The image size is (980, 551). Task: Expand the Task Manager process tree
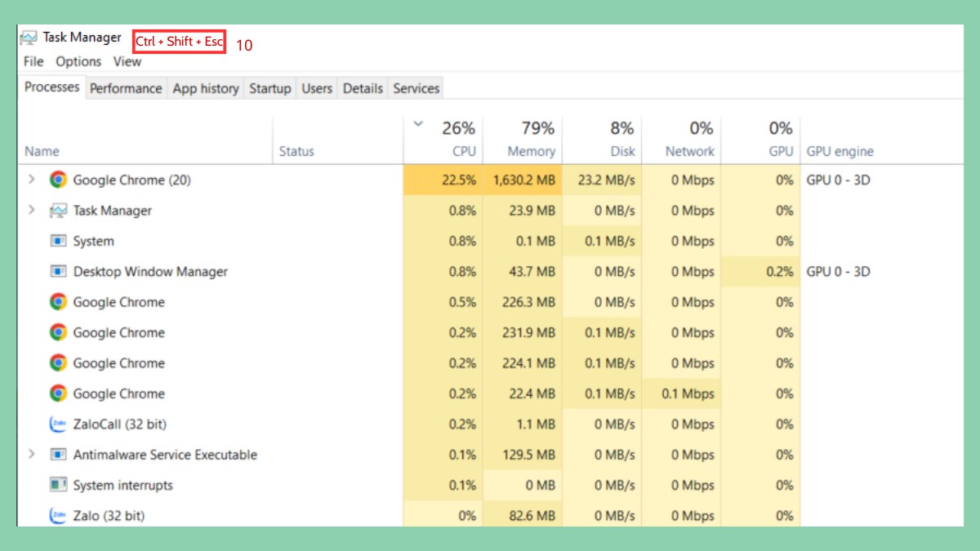[x=31, y=211]
